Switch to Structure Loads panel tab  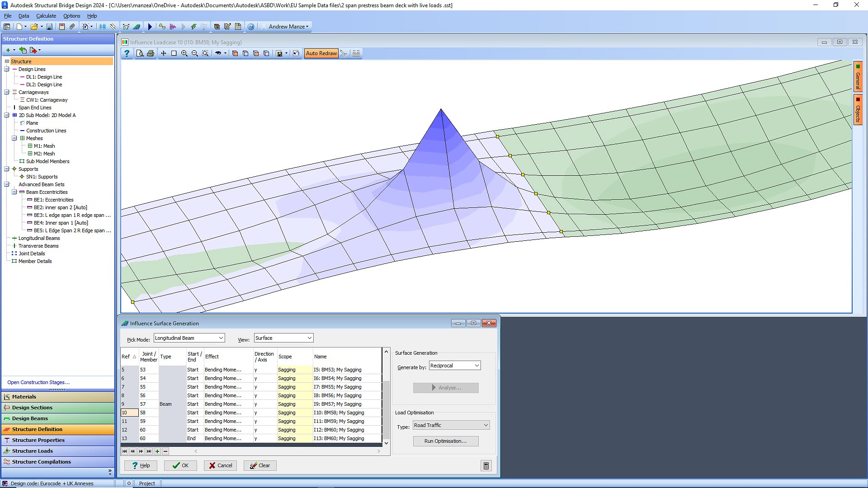point(33,451)
